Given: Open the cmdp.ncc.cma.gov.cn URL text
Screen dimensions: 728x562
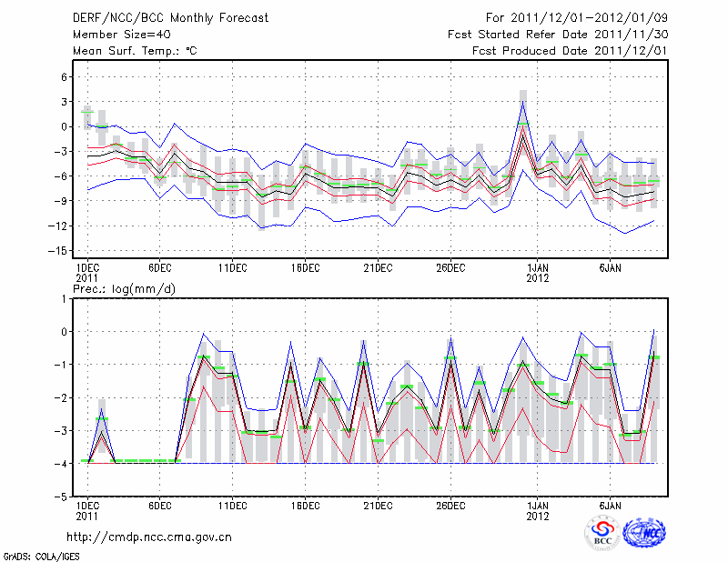Looking at the screenshot, I should 149,537.
